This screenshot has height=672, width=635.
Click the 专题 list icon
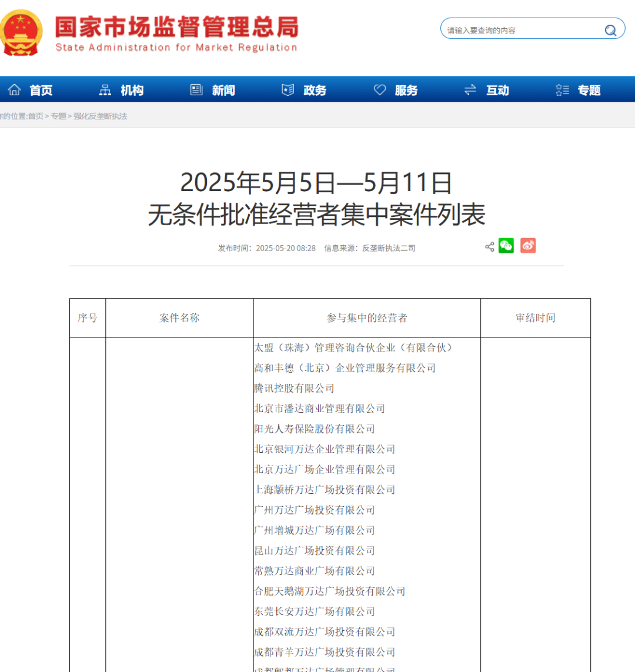coord(562,89)
